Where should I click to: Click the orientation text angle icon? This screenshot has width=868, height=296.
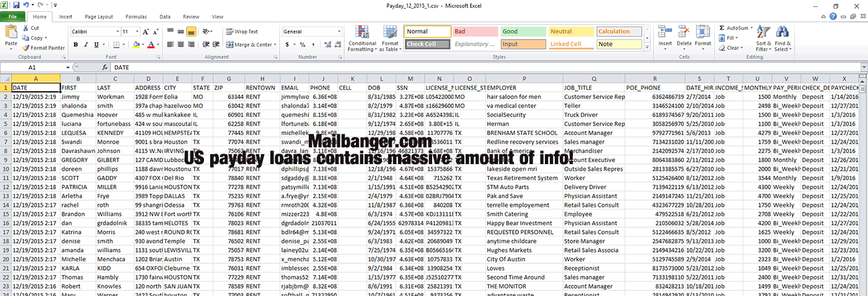click(207, 32)
